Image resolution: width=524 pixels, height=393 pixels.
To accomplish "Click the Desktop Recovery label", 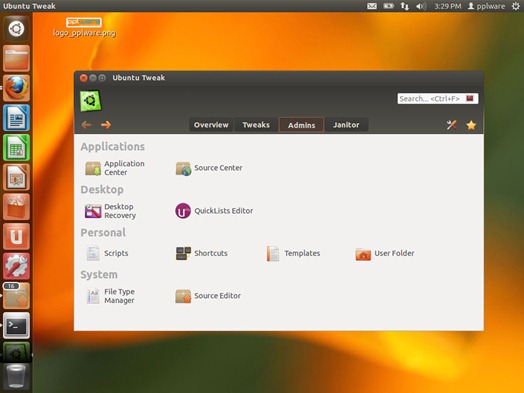I will click(120, 211).
